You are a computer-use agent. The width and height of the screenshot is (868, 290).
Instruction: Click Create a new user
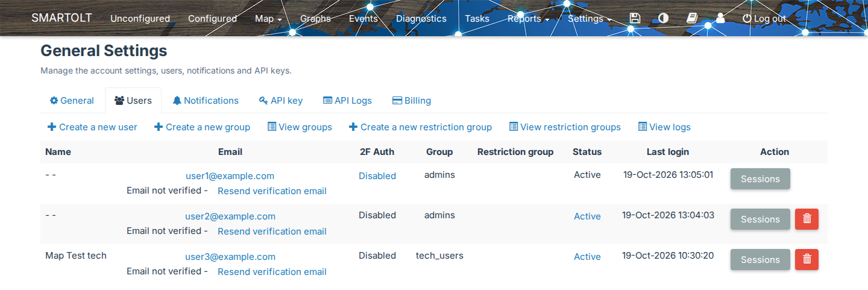pyautogui.click(x=92, y=127)
